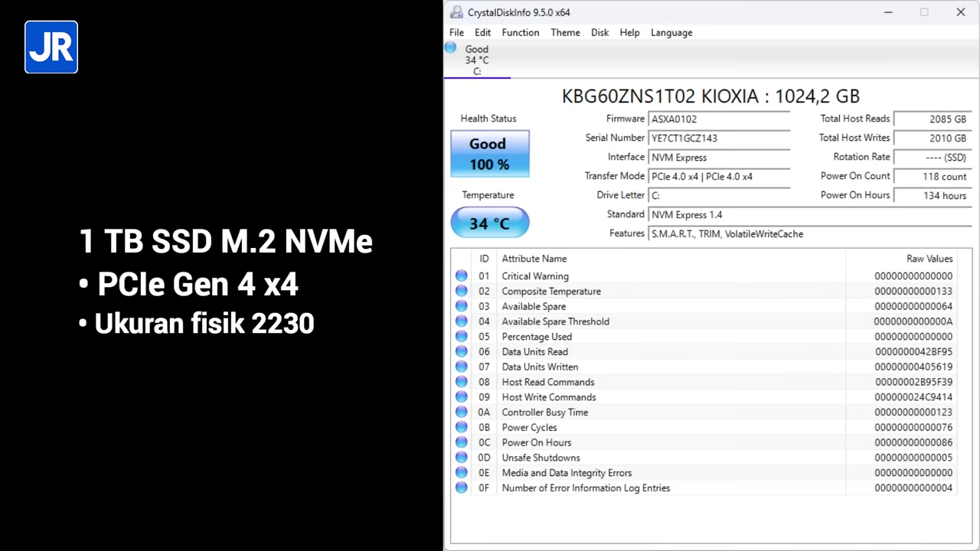Image resolution: width=980 pixels, height=551 pixels.
Task: Click the status orb for row 0C Power On Hours
Action: (x=461, y=442)
